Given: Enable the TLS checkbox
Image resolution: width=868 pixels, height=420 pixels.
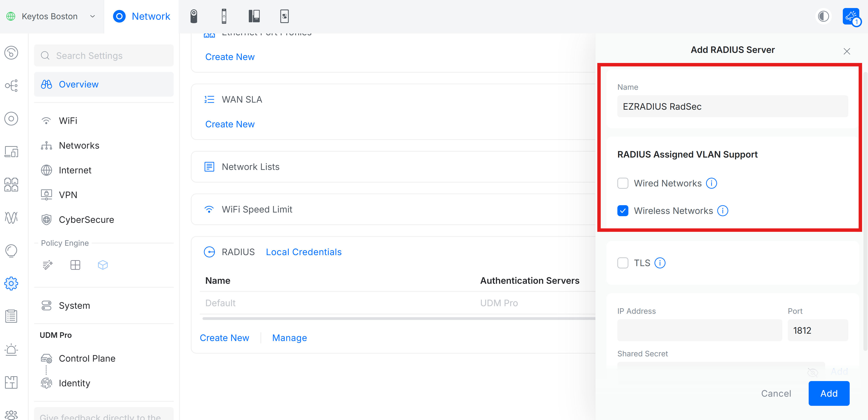Looking at the screenshot, I should click(x=623, y=263).
